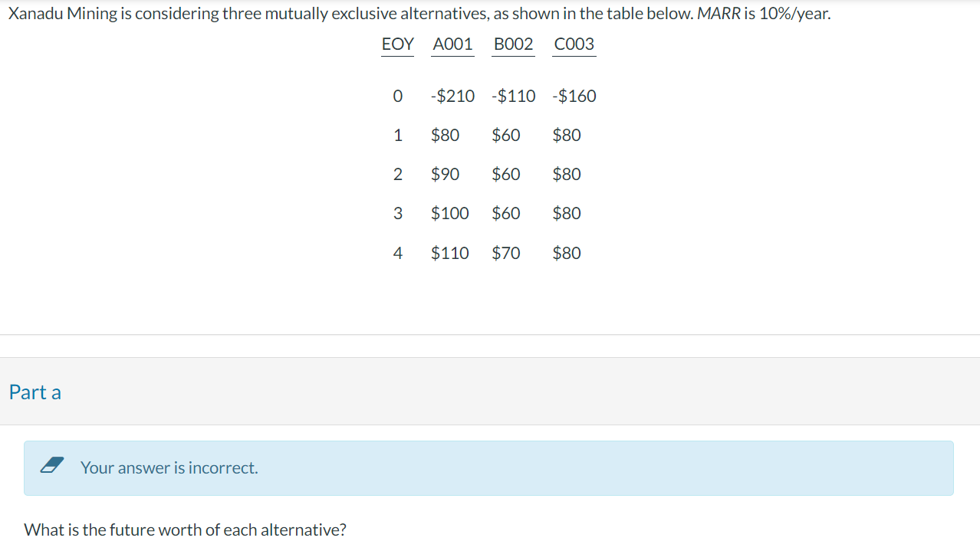Click the 'What is the future worth' question text
Image resolution: width=980 pixels, height=541 pixels.
pos(185,530)
